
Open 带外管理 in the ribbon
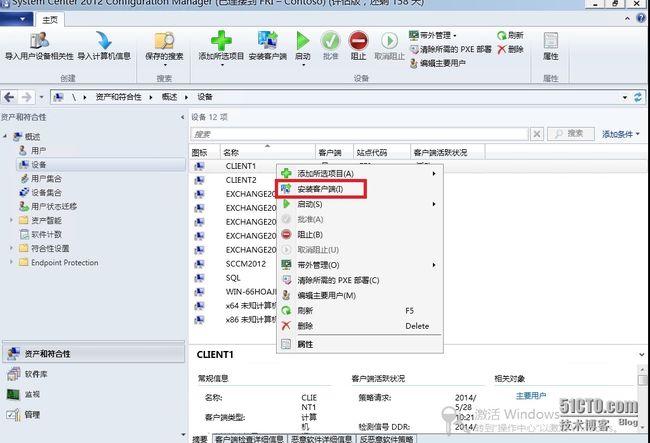click(x=432, y=35)
